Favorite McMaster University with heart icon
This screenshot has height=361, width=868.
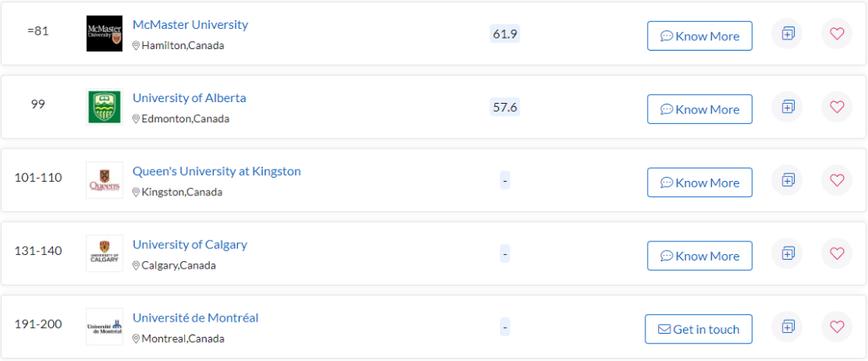[837, 34]
